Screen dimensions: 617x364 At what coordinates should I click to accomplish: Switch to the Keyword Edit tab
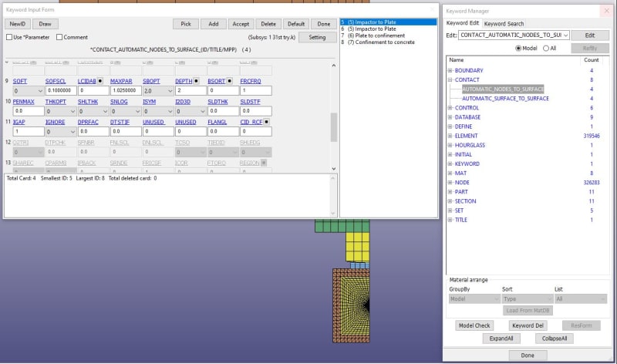click(x=462, y=23)
